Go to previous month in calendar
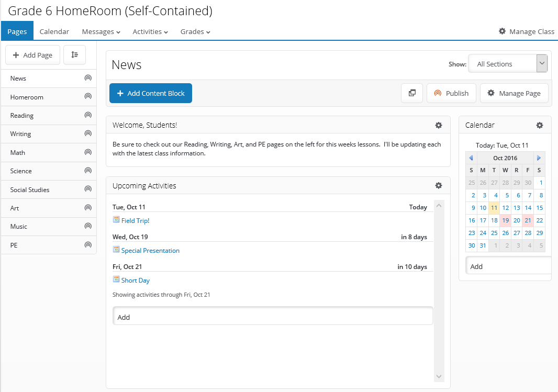This screenshot has height=392, width=558. tap(471, 158)
